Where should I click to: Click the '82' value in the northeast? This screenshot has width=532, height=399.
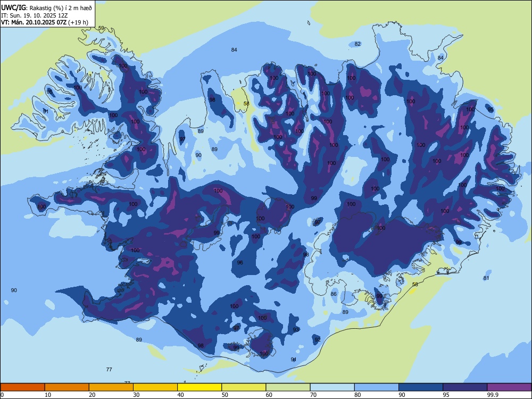click(x=358, y=44)
